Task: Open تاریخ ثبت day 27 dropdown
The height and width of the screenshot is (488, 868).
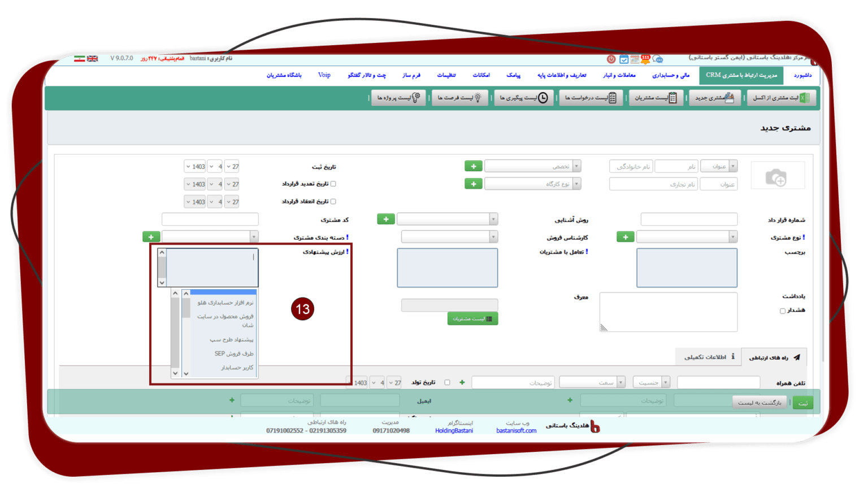Action: tap(232, 167)
